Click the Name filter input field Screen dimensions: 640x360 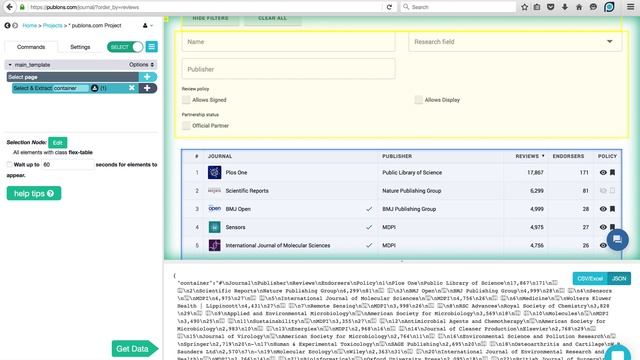288,42
